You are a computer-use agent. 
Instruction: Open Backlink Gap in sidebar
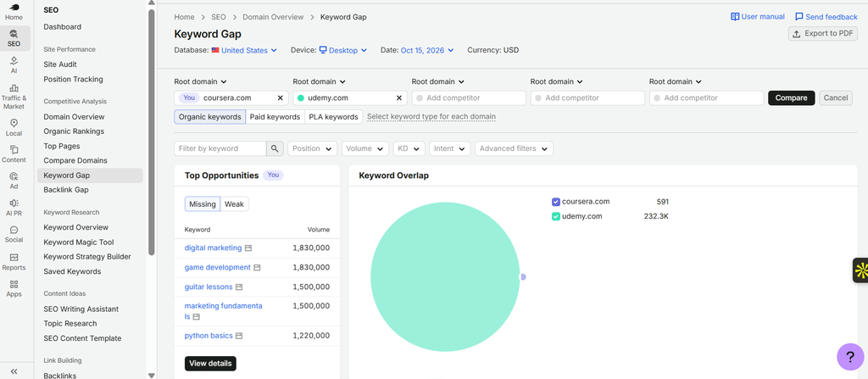pos(66,190)
